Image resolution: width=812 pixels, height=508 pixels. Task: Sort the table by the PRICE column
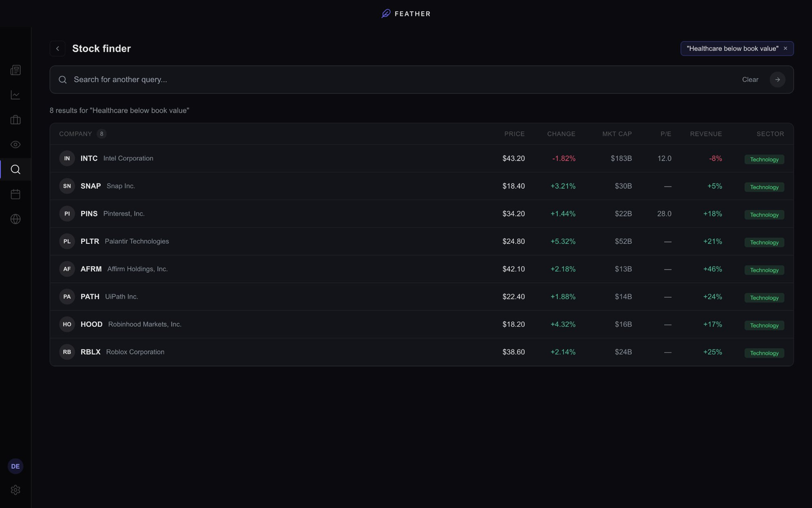click(x=514, y=134)
